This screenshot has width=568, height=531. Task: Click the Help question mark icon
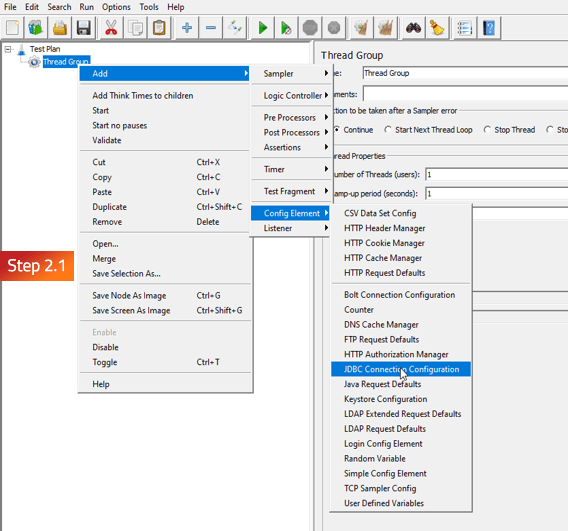[489, 28]
